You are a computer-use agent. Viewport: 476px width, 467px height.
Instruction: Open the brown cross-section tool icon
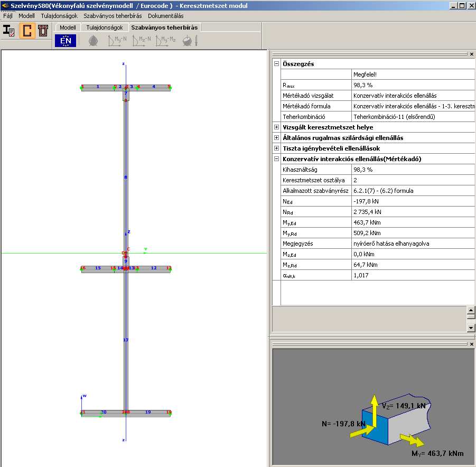click(43, 31)
